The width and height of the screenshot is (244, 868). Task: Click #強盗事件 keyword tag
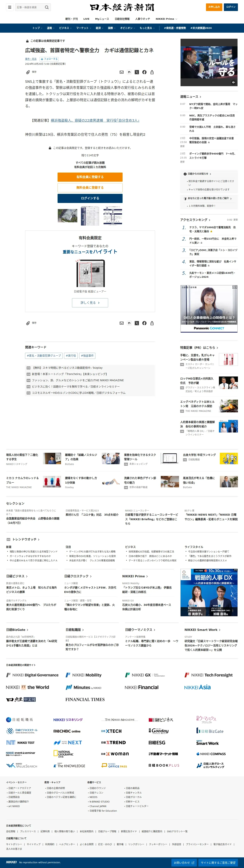(x=88, y=355)
